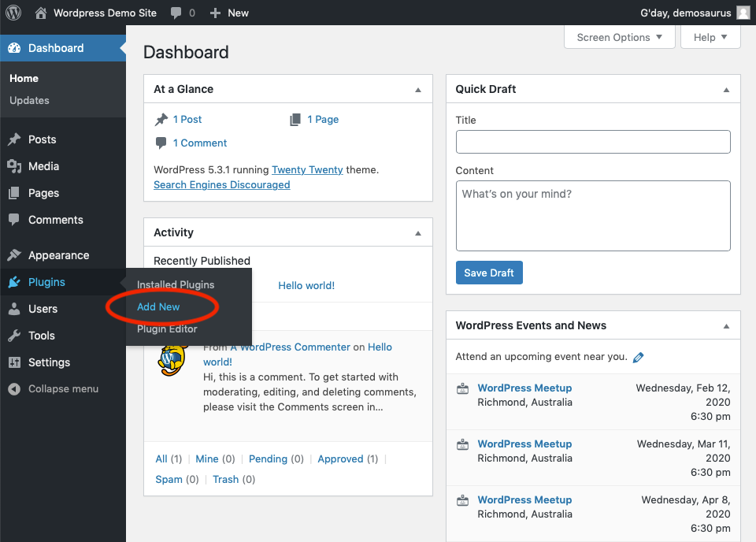Open the 1 Post link

tap(187, 119)
